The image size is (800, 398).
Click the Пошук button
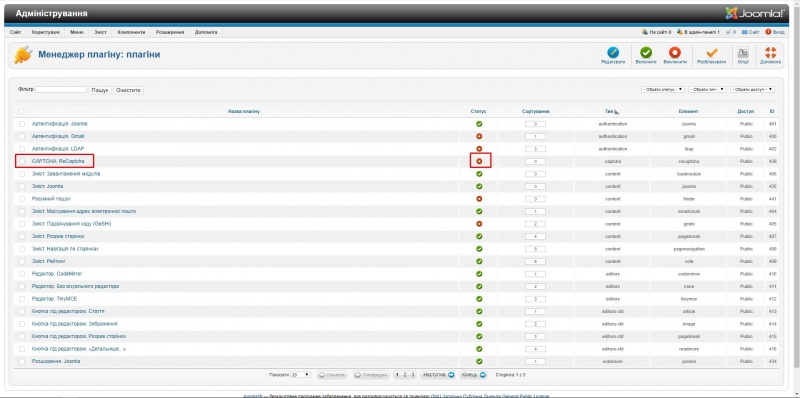coord(100,90)
